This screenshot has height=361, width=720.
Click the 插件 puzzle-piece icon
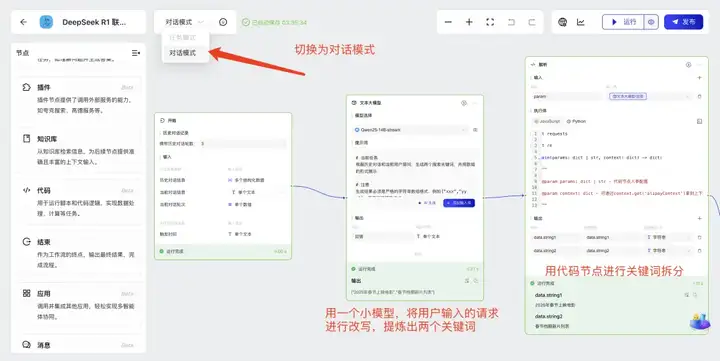tap(27, 87)
